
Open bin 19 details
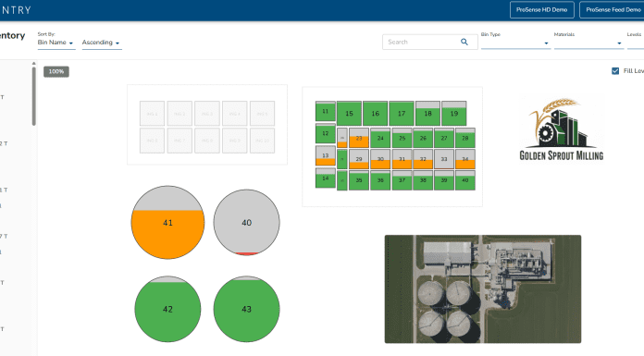pos(453,114)
